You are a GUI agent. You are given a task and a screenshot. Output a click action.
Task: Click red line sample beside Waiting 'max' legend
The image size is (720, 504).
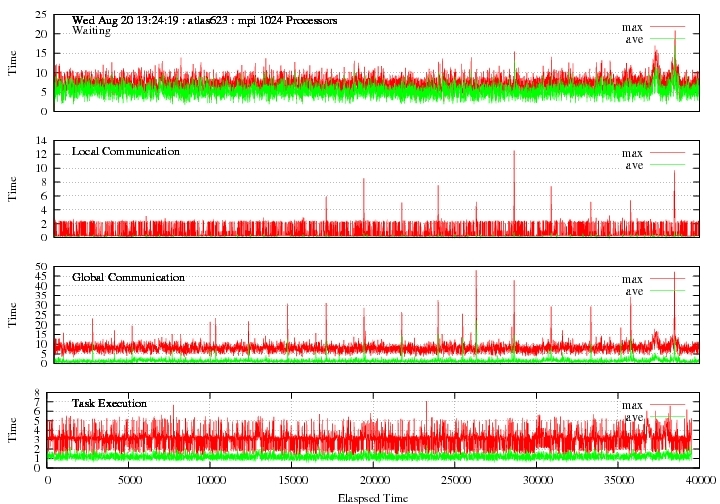click(x=667, y=27)
